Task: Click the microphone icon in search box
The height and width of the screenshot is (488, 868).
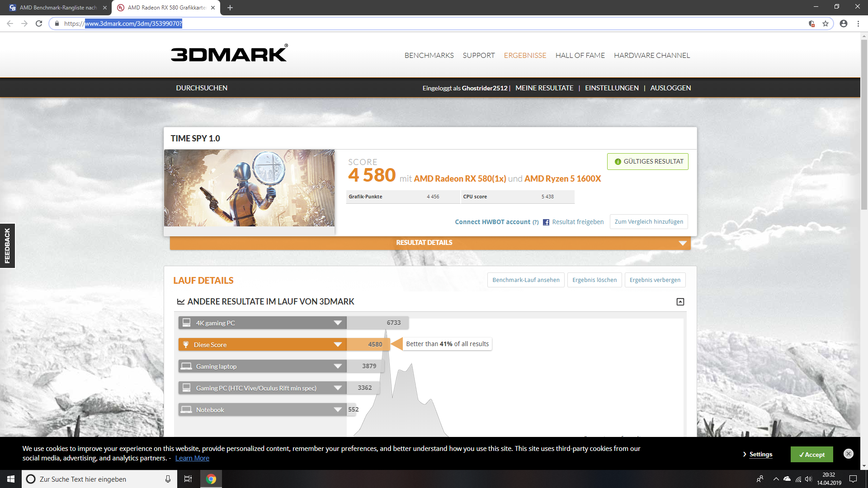Action: [168, 479]
